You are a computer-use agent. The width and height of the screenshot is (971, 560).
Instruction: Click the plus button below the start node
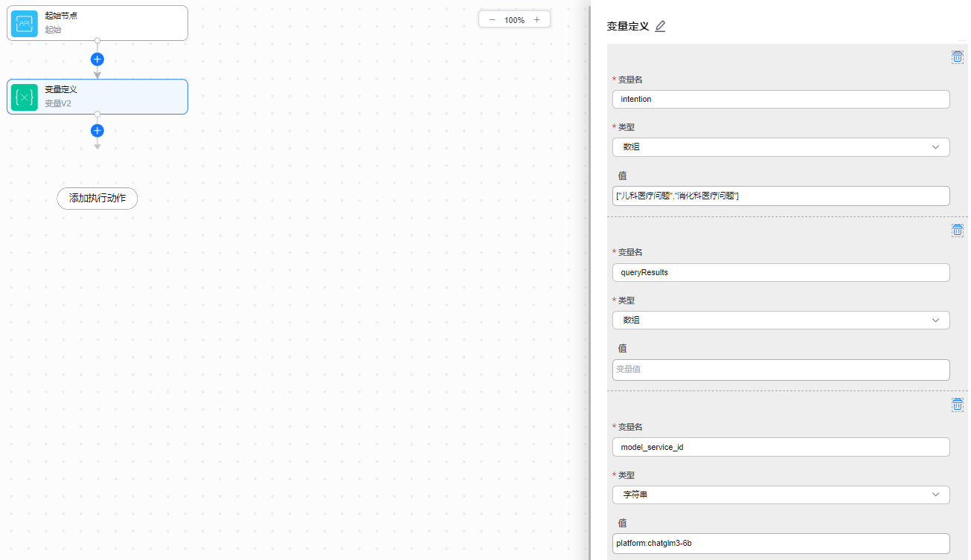click(97, 59)
